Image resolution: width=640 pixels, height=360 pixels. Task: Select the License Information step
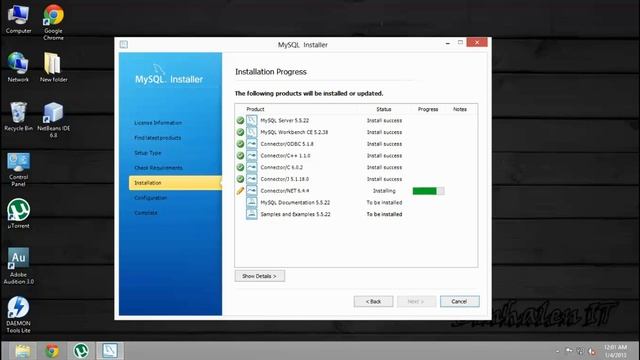tap(158, 123)
